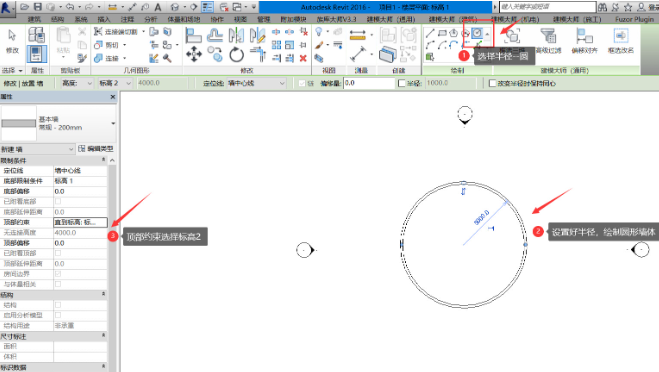Toggle the 与体量相关 checkbox
Image resolution: width=659 pixels, height=372 pixels.
pos(58,284)
